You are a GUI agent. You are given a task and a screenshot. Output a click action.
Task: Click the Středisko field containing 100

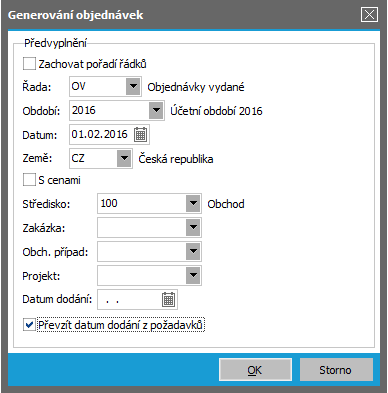(x=142, y=203)
